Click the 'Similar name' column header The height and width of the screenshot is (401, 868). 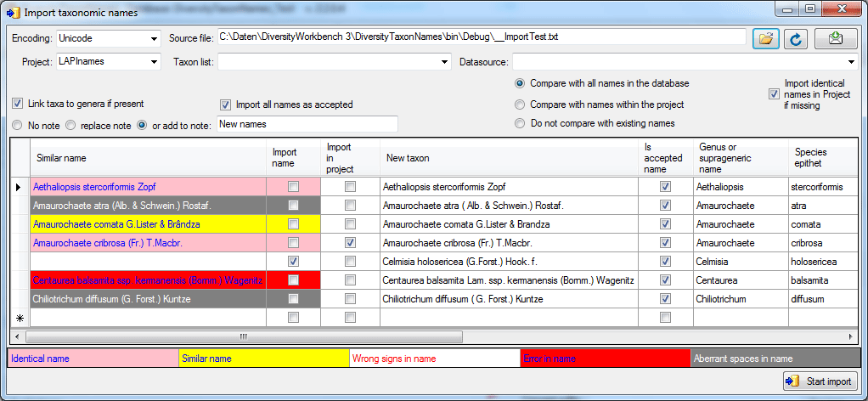point(146,158)
